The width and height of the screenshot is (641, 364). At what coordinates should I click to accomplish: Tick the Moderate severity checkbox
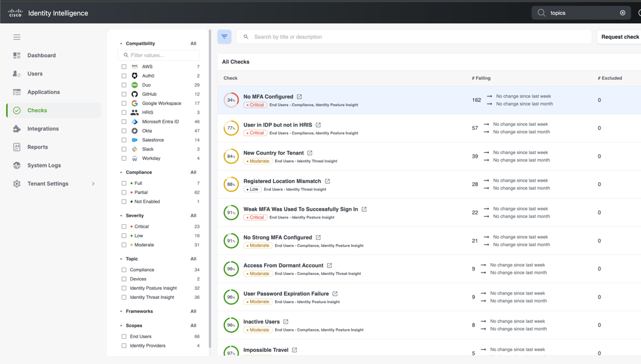[x=124, y=245]
